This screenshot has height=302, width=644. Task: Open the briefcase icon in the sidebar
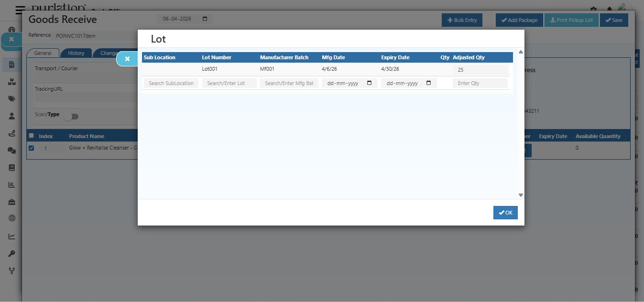coord(12,202)
